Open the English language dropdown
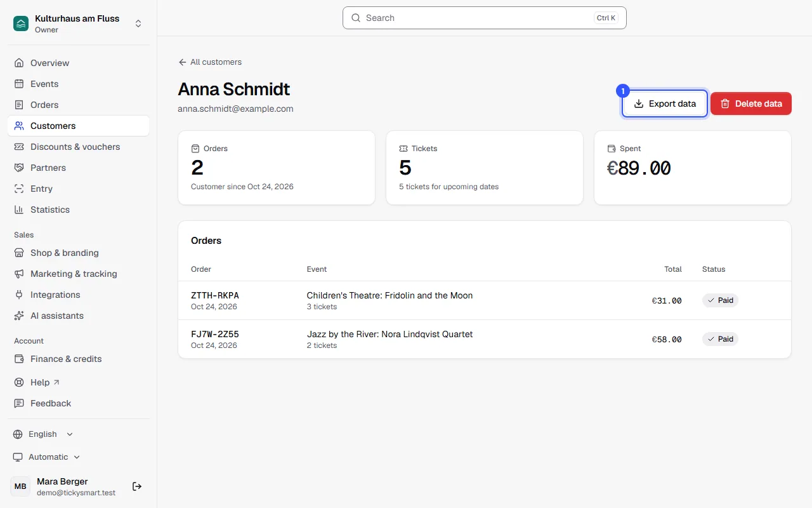Screen dimensions: 812x508 pos(43,434)
